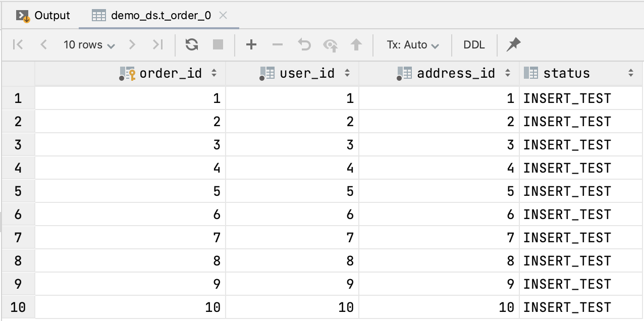The width and height of the screenshot is (644, 321).
Task: Submit pending changes with the upload arrow
Action: 356,44
